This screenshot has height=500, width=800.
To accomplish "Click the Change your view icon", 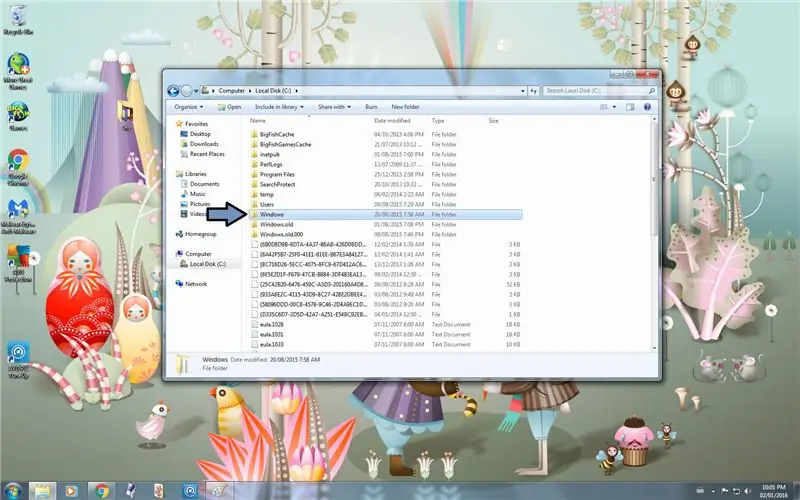I will click(x=604, y=107).
